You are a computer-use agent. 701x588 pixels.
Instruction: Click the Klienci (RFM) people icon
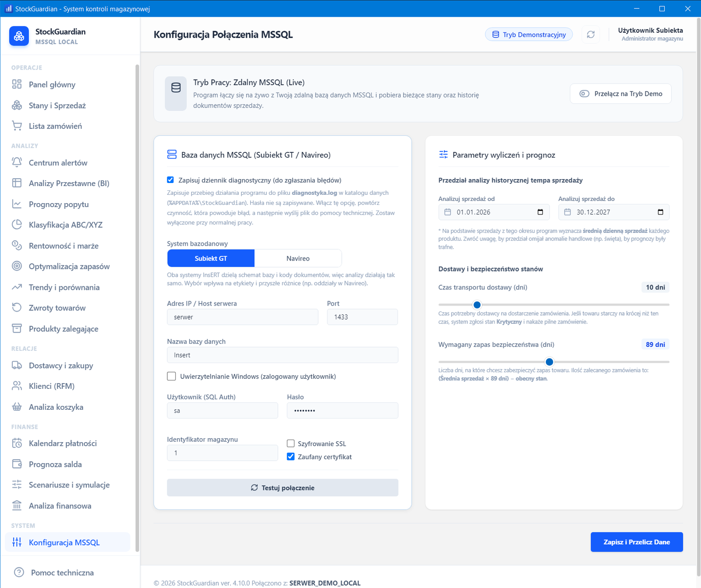pos(17,386)
